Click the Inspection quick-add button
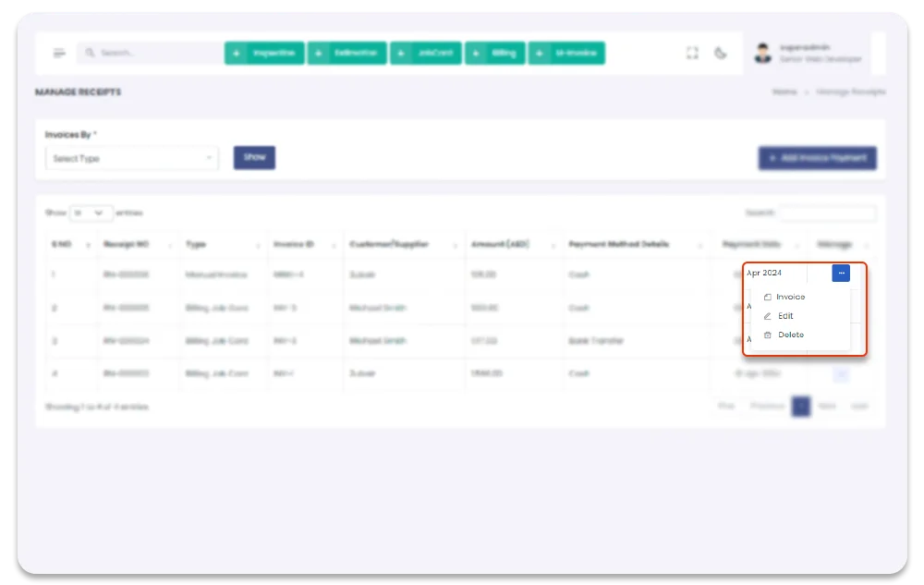The width and height of the screenshot is (924, 585). tap(264, 54)
